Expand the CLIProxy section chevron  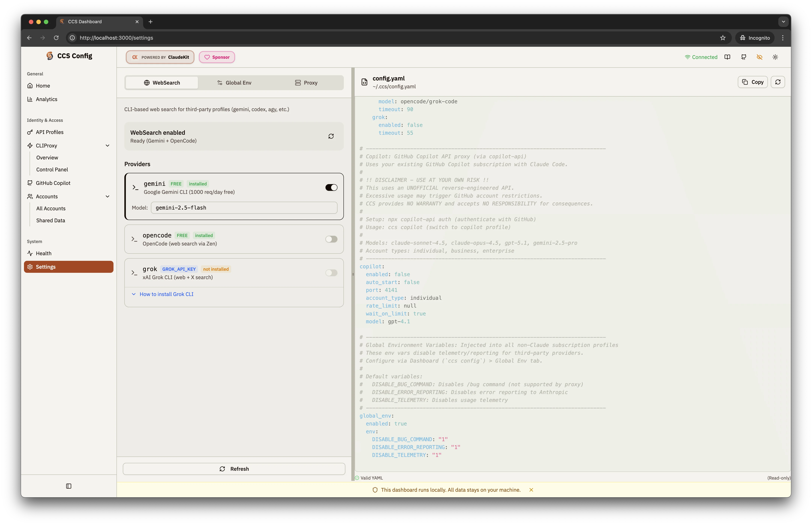tap(107, 146)
